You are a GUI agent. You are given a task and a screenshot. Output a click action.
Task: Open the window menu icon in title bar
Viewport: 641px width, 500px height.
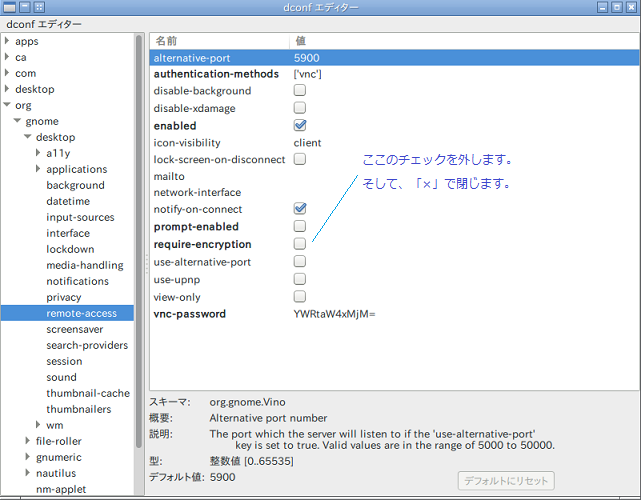tap(10, 7)
